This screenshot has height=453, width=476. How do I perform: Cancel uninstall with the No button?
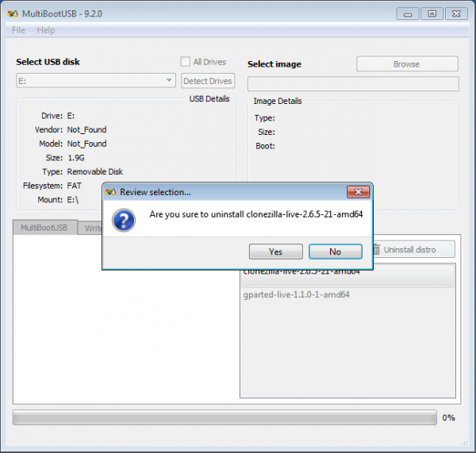(x=335, y=251)
